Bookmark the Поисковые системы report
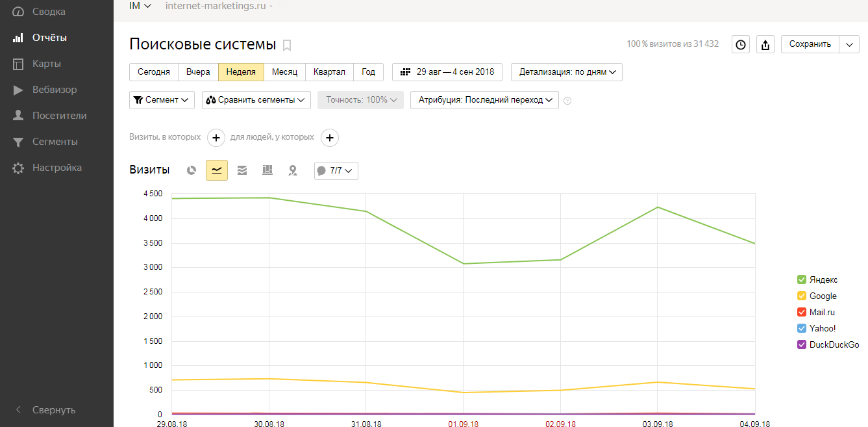 (287, 45)
